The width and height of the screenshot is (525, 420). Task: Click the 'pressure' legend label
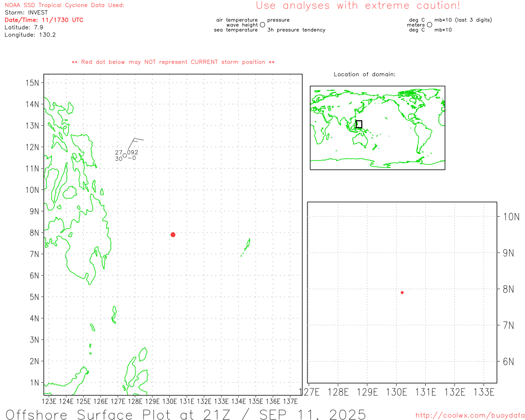tap(278, 20)
